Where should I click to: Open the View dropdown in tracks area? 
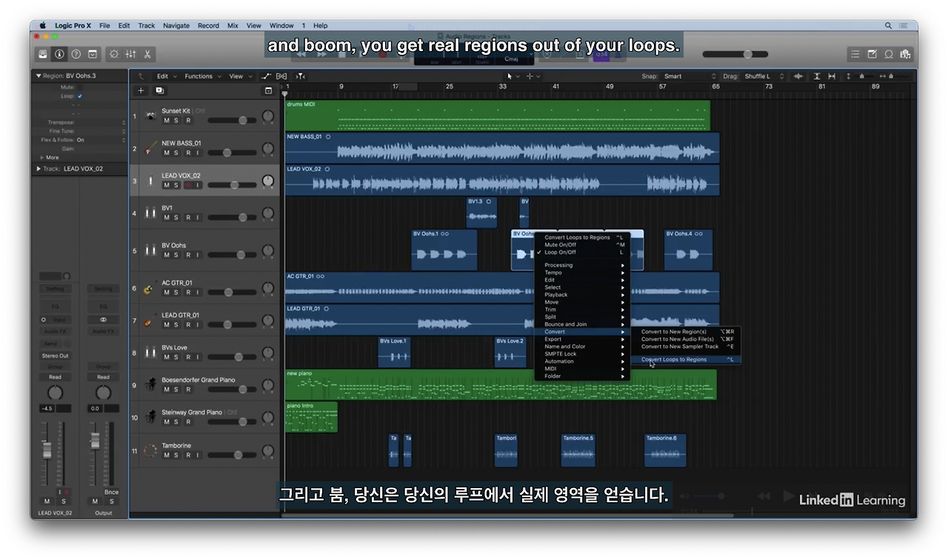click(239, 76)
